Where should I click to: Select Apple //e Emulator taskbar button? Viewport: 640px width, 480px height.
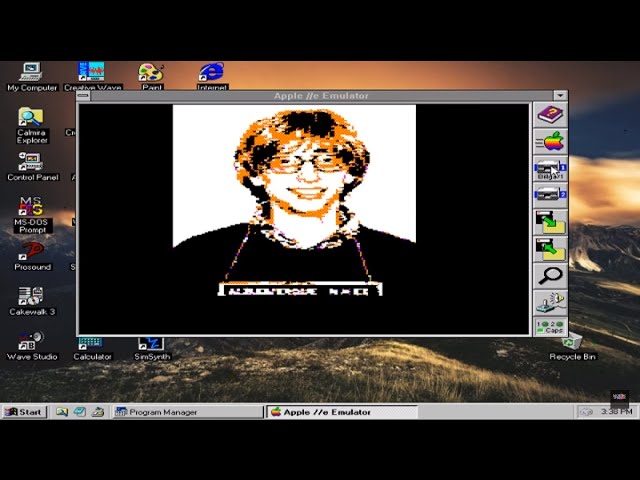pos(342,412)
